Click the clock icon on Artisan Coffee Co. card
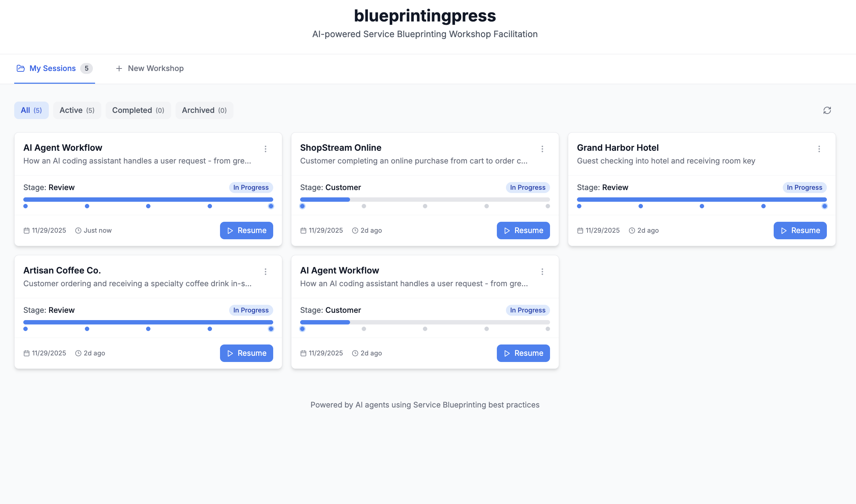Image resolution: width=856 pixels, height=504 pixels. pos(78,353)
